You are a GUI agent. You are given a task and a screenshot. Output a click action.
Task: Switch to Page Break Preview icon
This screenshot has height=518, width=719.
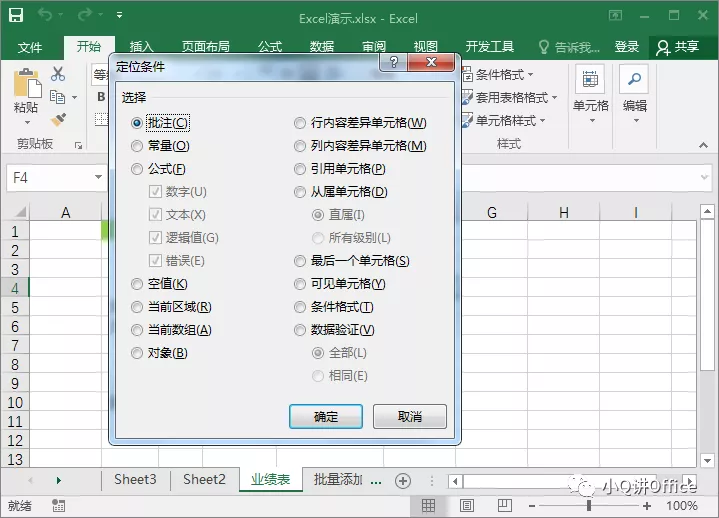505,506
